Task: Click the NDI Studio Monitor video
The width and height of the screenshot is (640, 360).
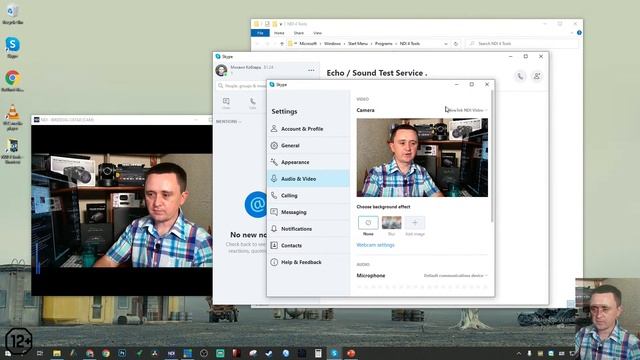Action: (122, 210)
